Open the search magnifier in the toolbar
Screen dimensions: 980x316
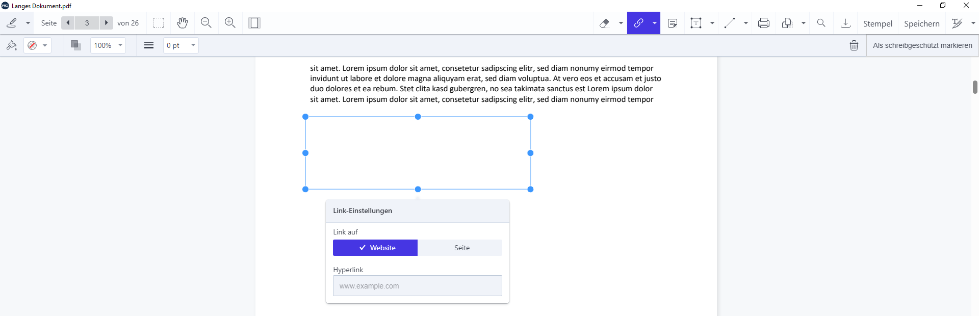[821, 23]
